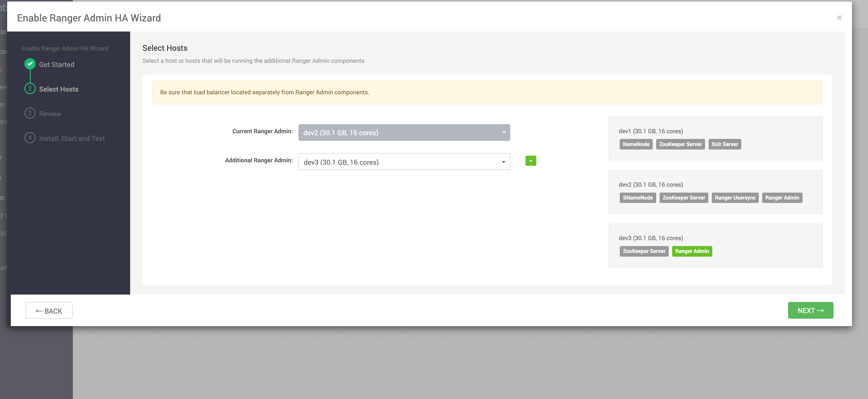Click the green plus add host button
This screenshot has width=868, height=399.
click(530, 161)
